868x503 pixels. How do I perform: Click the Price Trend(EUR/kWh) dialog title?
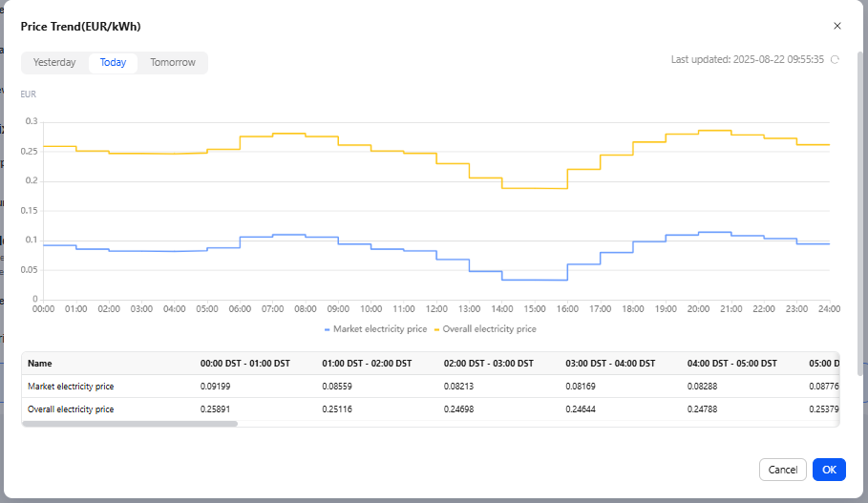pos(87,26)
